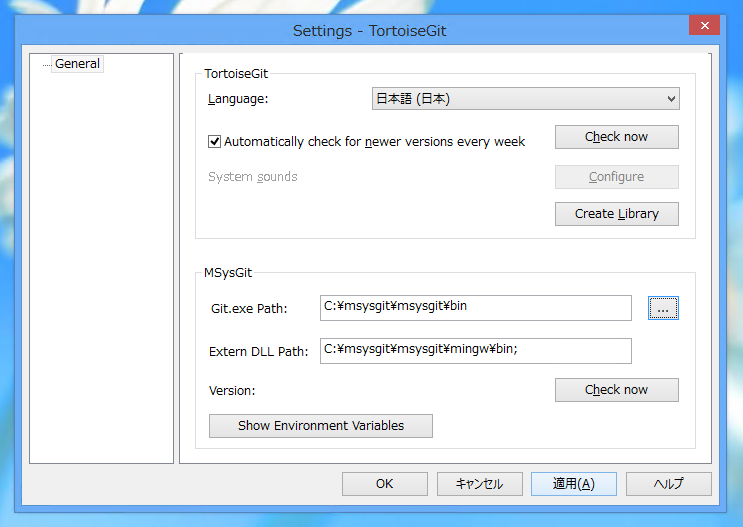Screen dimensions: 743x527
Task: Select General in the settings tree
Action: (x=77, y=64)
